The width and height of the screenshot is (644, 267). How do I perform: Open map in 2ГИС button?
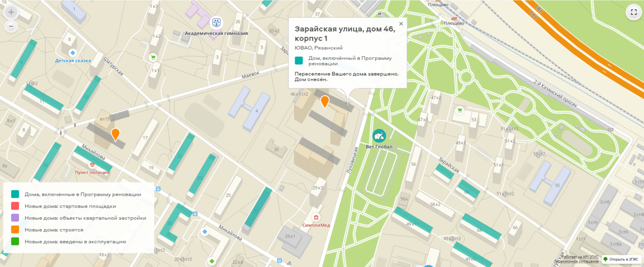click(x=621, y=259)
